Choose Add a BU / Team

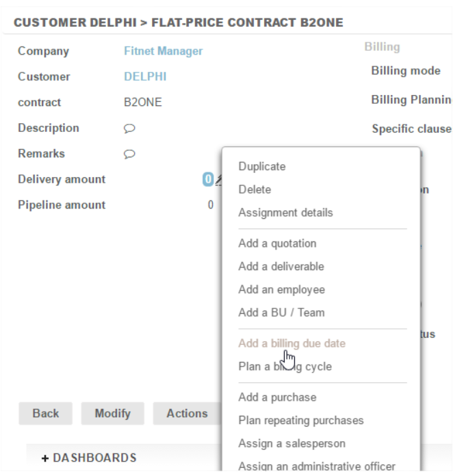[281, 313]
